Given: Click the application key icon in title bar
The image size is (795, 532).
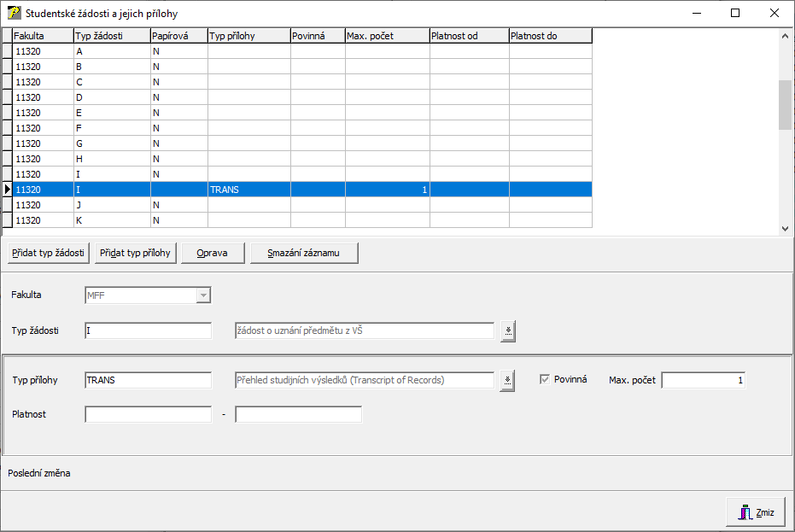Looking at the screenshot, I should click(x=14, y=14).
